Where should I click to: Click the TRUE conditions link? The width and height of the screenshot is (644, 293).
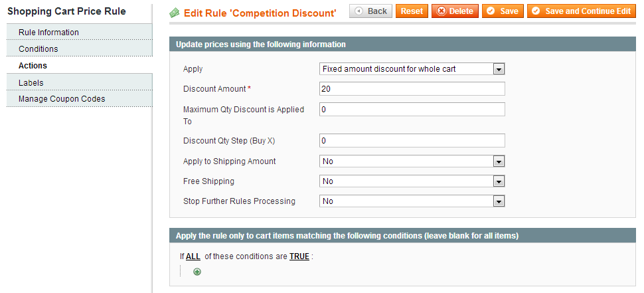pos(299,256)
